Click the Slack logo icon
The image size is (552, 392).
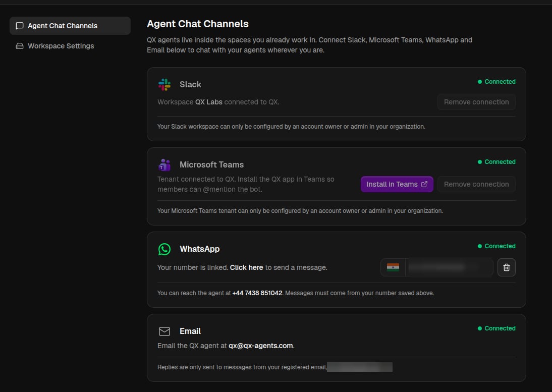click(x=164, y=84)
